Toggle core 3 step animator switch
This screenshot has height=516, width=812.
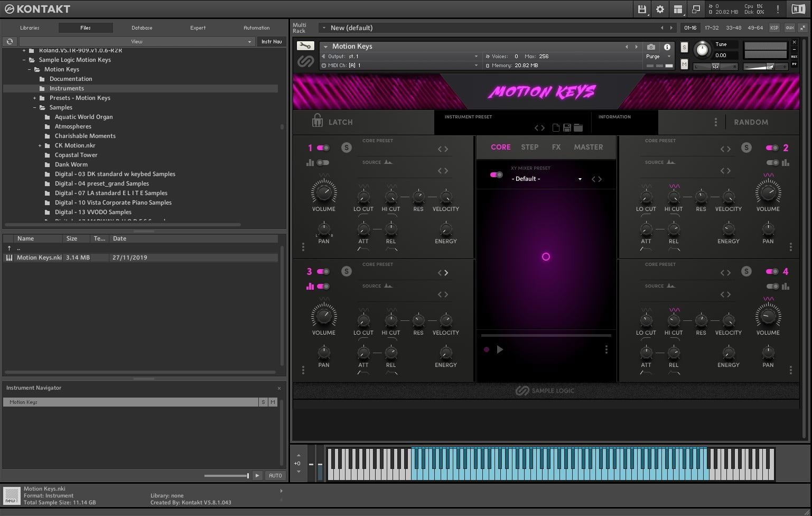(x=323, y=287)
